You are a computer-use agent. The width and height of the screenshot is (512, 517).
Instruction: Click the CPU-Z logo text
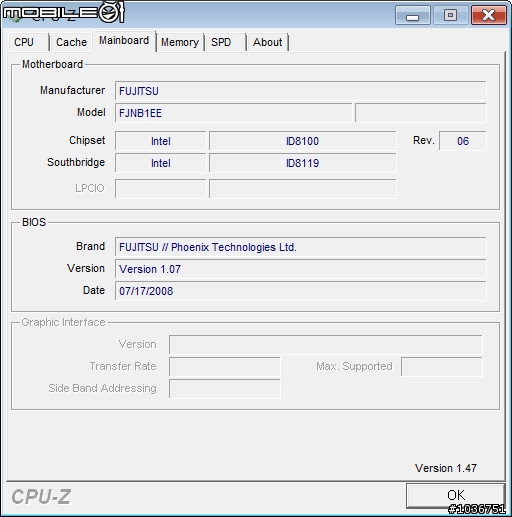(41, 497)
